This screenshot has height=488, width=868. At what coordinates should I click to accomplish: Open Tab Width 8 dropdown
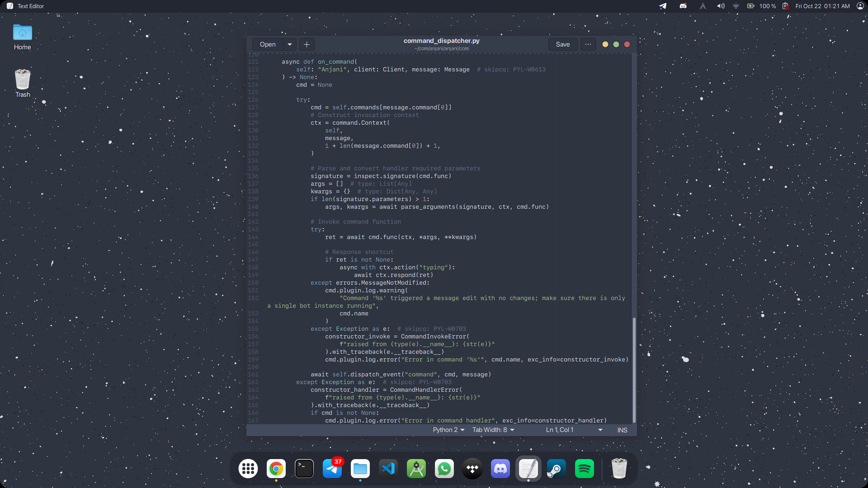(x=493, y=430)
